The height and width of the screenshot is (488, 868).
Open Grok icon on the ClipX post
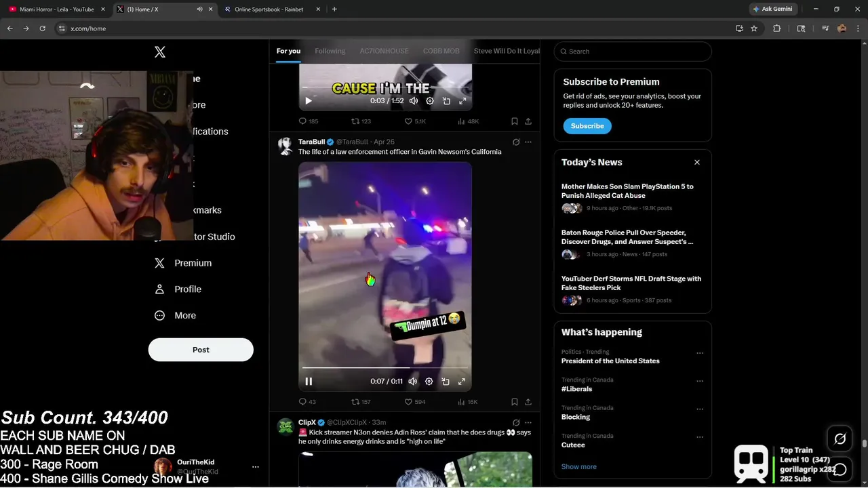[516, 422]
